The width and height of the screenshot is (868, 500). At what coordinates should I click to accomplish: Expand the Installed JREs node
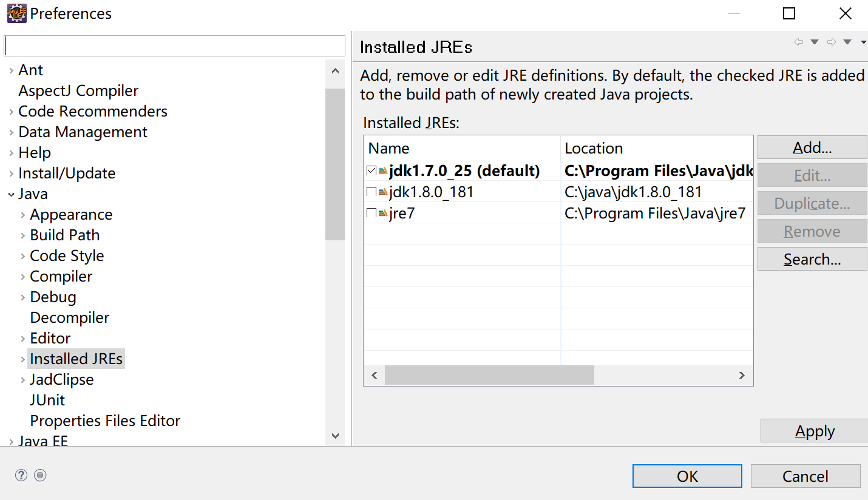click(22, 359)
